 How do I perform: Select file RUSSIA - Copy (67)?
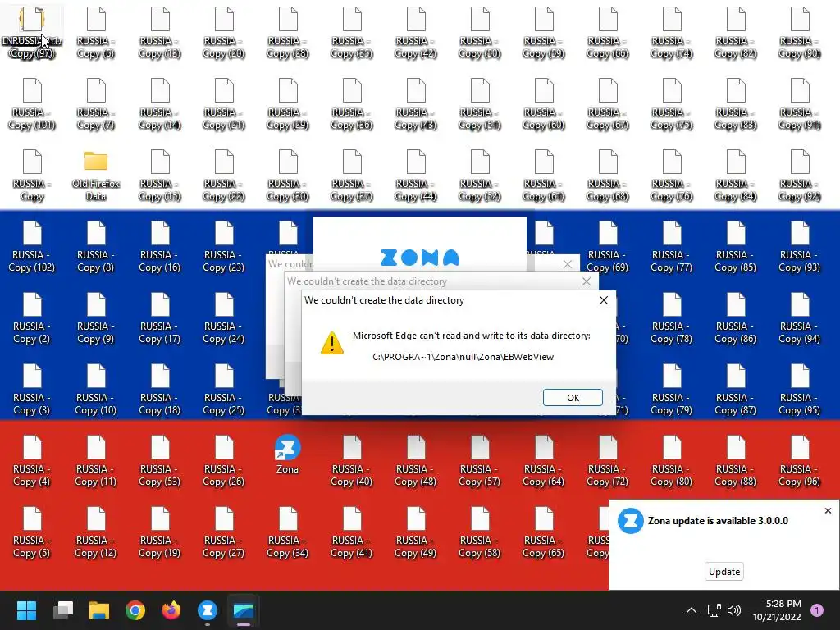(x=608, y=104)
